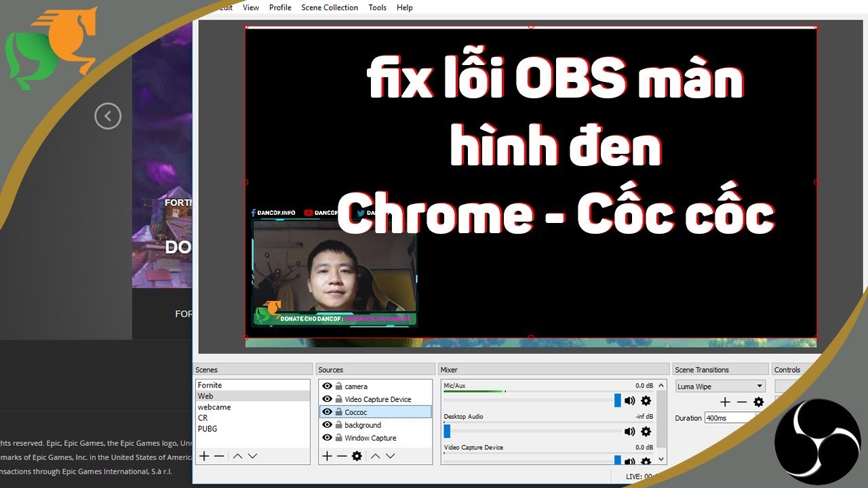This screenshot has height=488, width=868.
Task: Hide the Window Capture source eye icon
Action: point(327,438)
